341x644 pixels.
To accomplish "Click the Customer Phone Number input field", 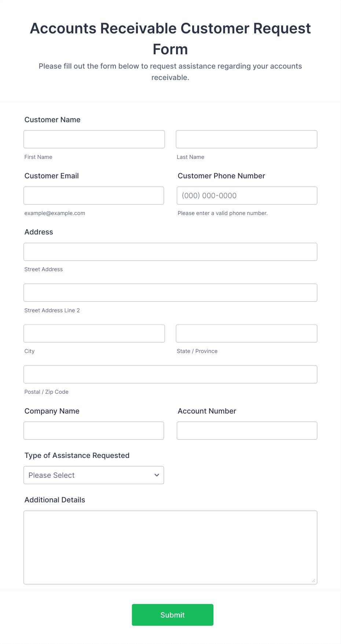I will coord(246,195).
